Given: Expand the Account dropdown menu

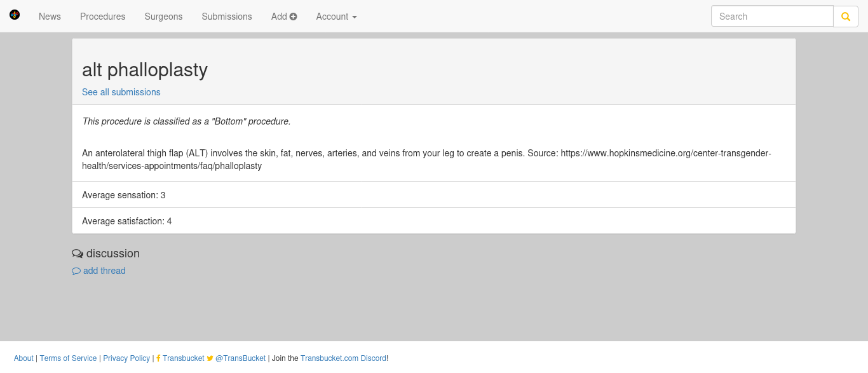Looking at the screenshot, I should coord(336,17).
